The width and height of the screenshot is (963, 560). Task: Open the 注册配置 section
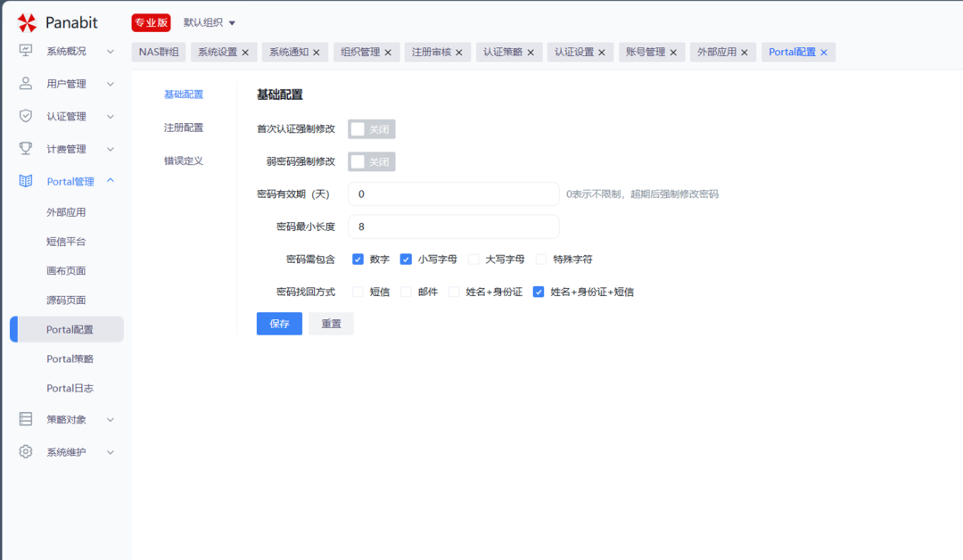184,128
